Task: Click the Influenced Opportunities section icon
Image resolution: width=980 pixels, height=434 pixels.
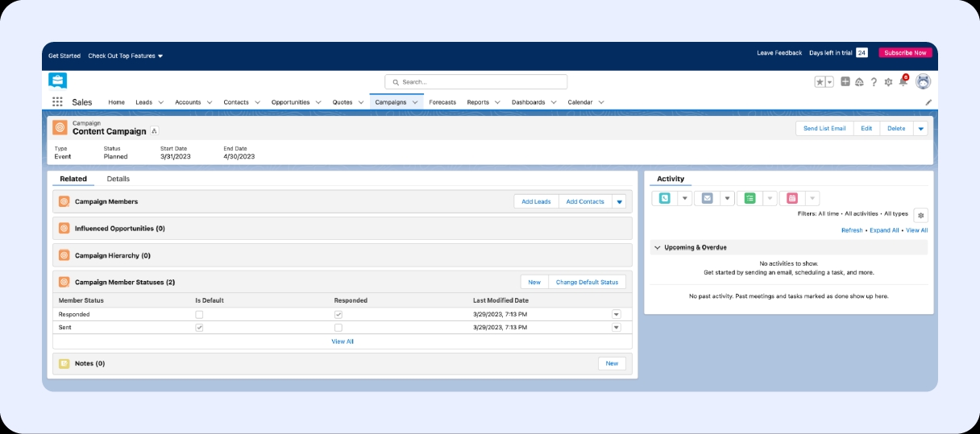Action: click(64, 229)
